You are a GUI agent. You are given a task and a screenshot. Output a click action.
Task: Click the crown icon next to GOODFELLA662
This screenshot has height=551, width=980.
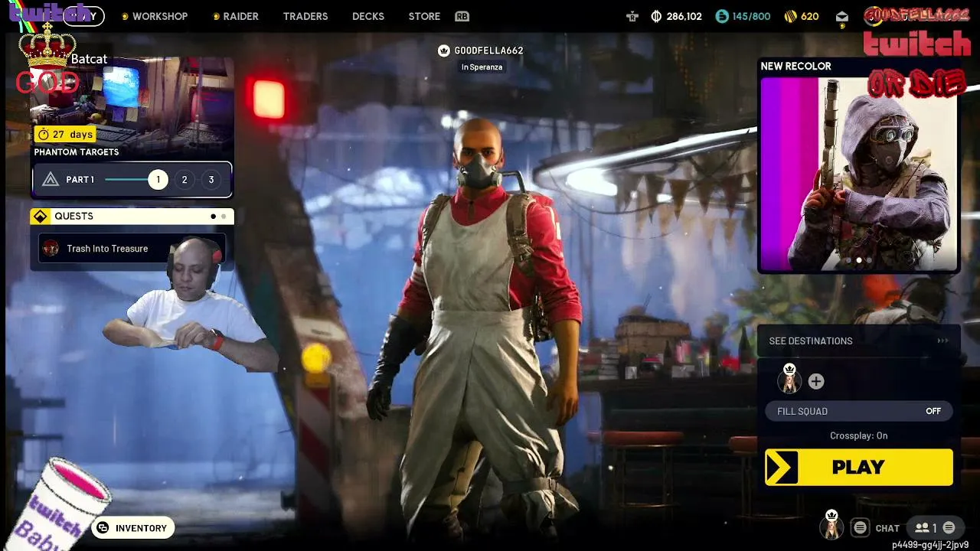pos(443,51)
